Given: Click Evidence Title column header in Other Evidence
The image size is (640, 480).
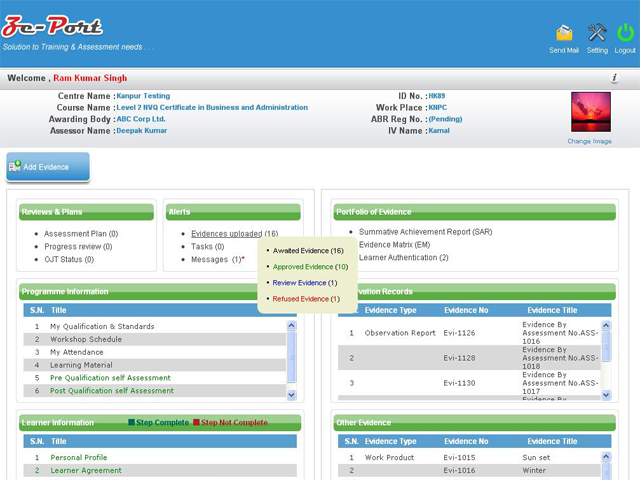Looking at the screenshot, I should (552, 441).
